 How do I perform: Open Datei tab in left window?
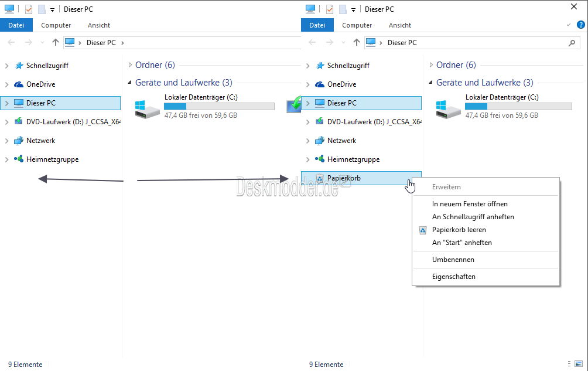[16, 25]
